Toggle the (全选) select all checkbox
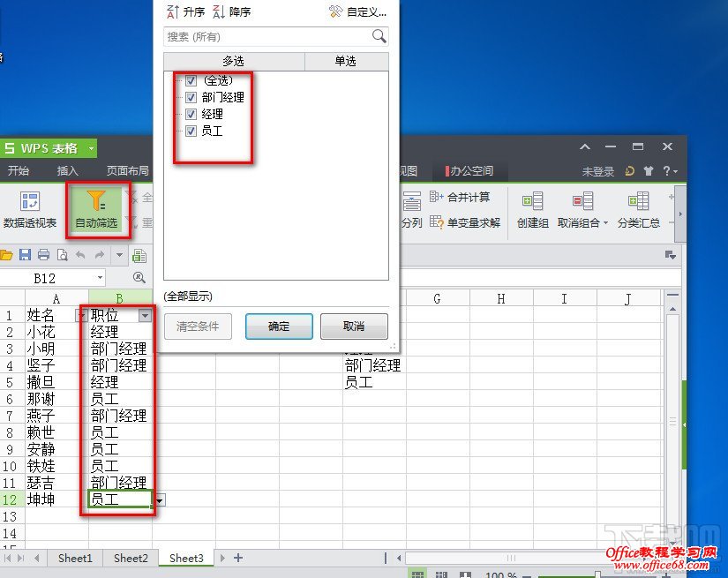 [x=191, y=80]
